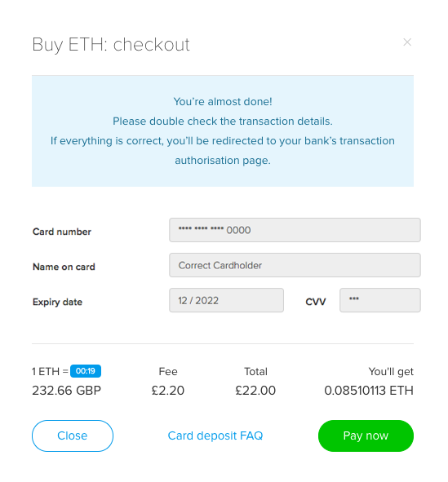Select the 0.08510113 ETH amount
Screen dimensions: 448x482
click(x=369, y=391)
